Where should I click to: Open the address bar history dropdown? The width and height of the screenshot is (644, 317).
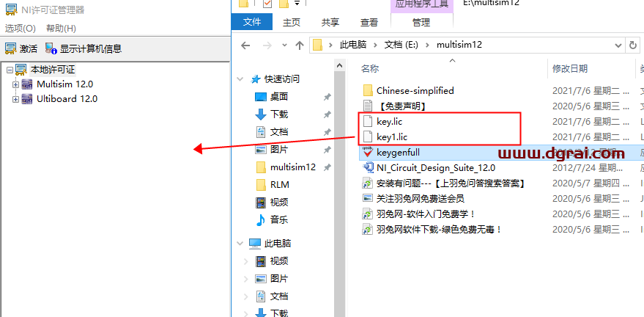(618, 45)
